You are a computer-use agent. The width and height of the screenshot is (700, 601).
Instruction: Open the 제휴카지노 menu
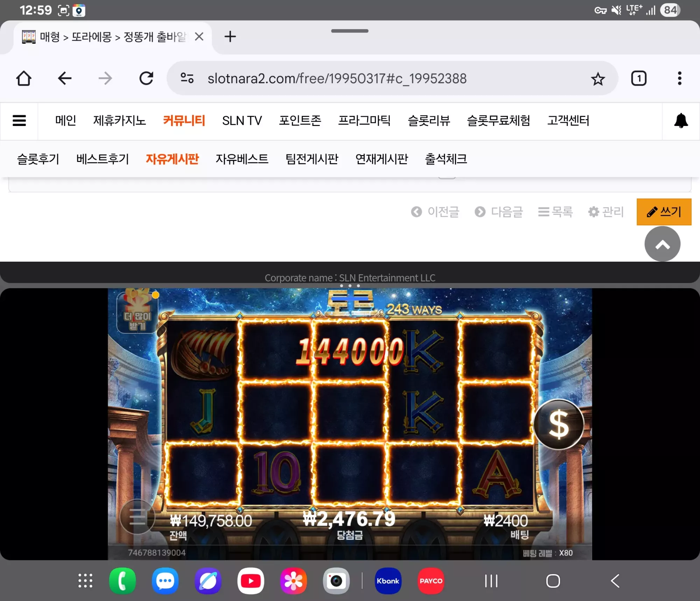pyautogui.click(x=119, y=121)
